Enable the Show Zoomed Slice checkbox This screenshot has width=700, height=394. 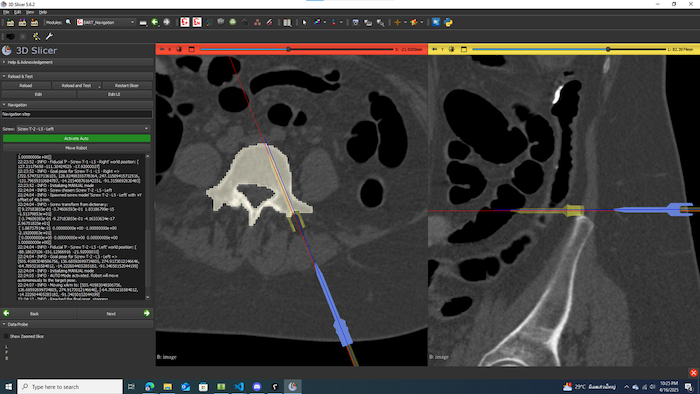click(x=6, y=336)
